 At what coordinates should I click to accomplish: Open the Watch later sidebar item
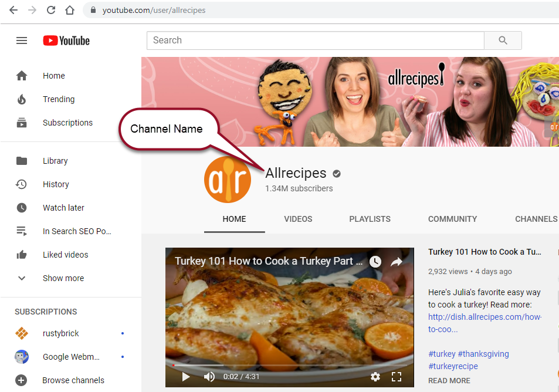pos(63,208)
